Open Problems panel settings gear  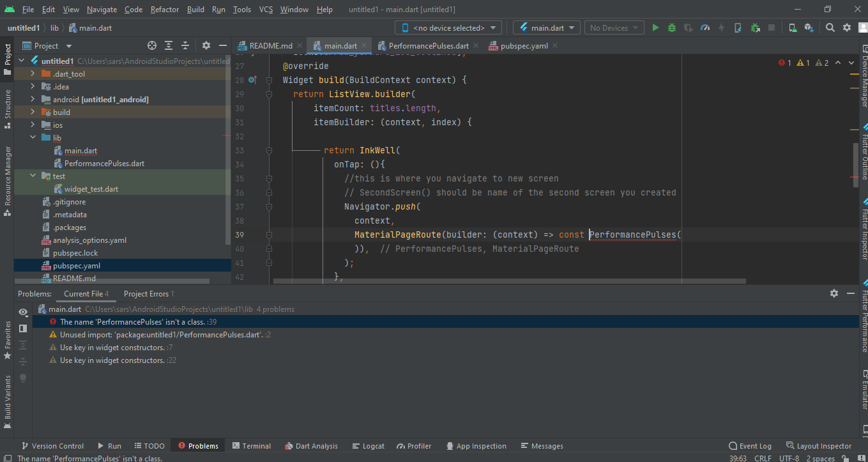pos(834,293)
